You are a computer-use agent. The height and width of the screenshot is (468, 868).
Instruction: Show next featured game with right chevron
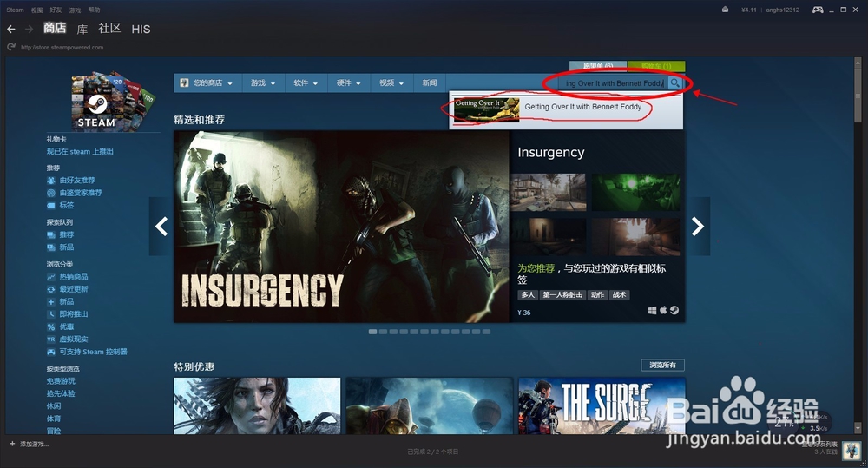698,226
